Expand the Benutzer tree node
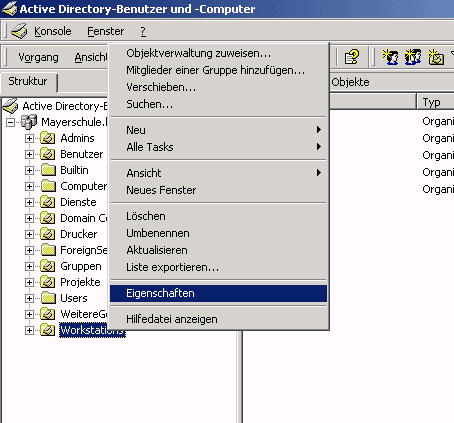 (x=29, y=154)
